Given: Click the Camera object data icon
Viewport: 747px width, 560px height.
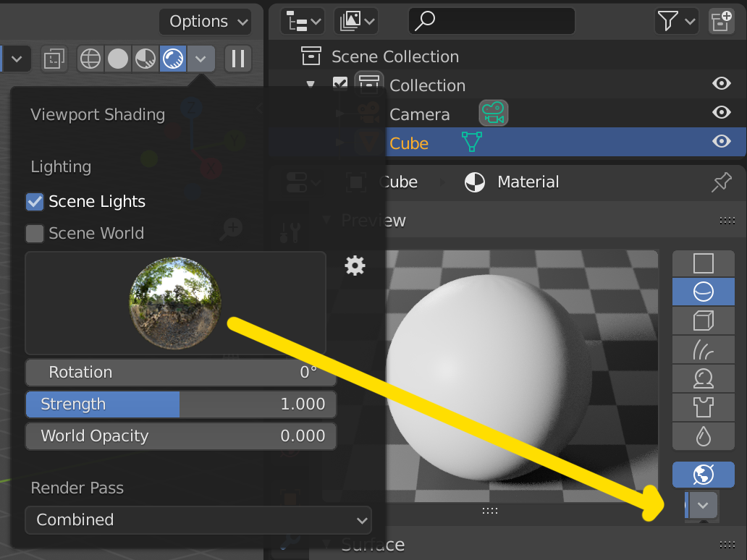Looking at the screenshot, I should 493,114.
